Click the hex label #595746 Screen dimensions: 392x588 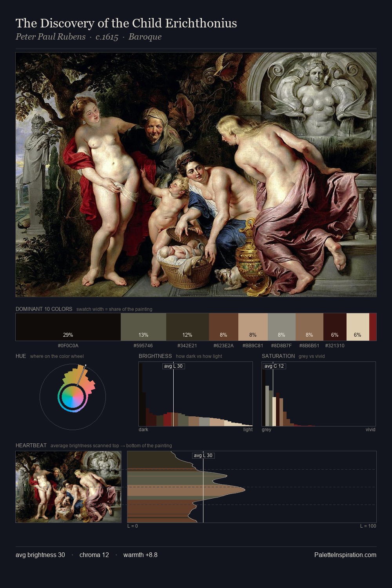(x=143, y=346)
